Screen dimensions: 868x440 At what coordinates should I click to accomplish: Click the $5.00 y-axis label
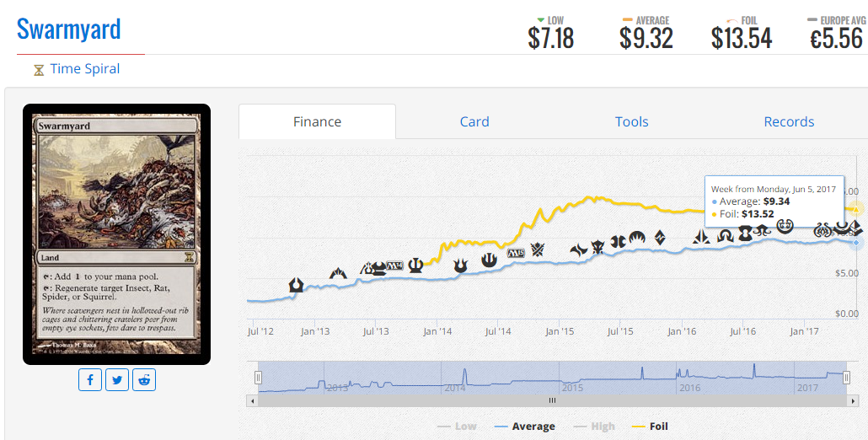[847, 273]
